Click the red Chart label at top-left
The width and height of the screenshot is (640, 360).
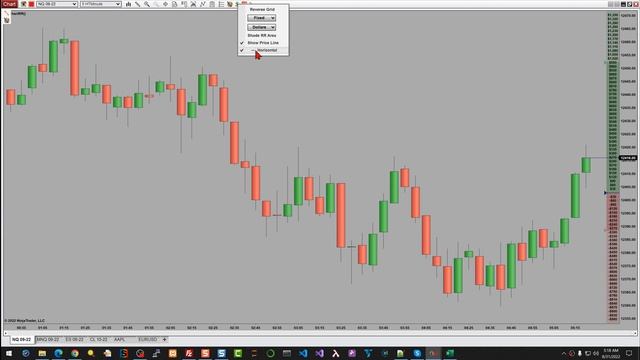(9, 4)
